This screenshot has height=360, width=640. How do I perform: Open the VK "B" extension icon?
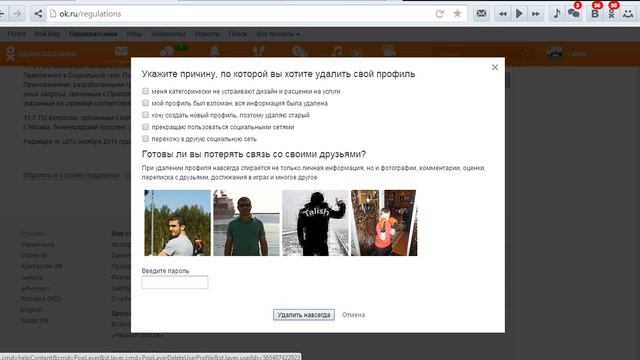(x=595, y=13)
